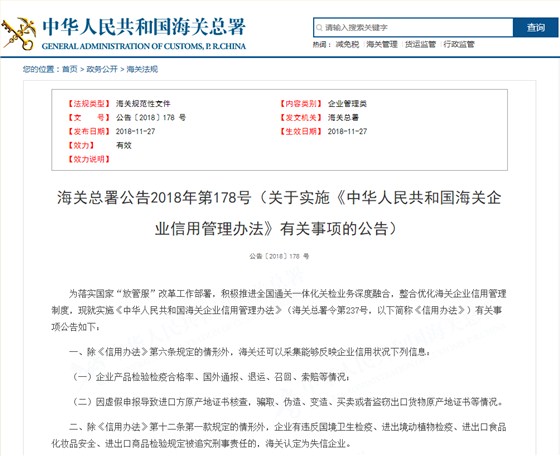Select the 发布日期 value 2018-11-27

pyautogui.click(x=135, y=131)
